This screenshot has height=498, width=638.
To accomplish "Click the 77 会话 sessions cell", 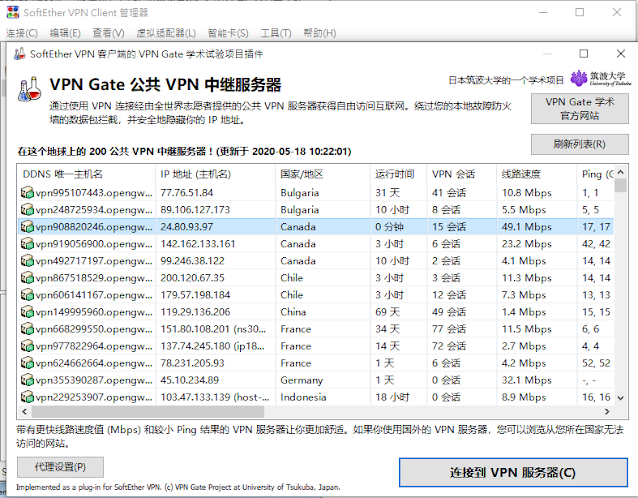I will click(x=449, y=329).
